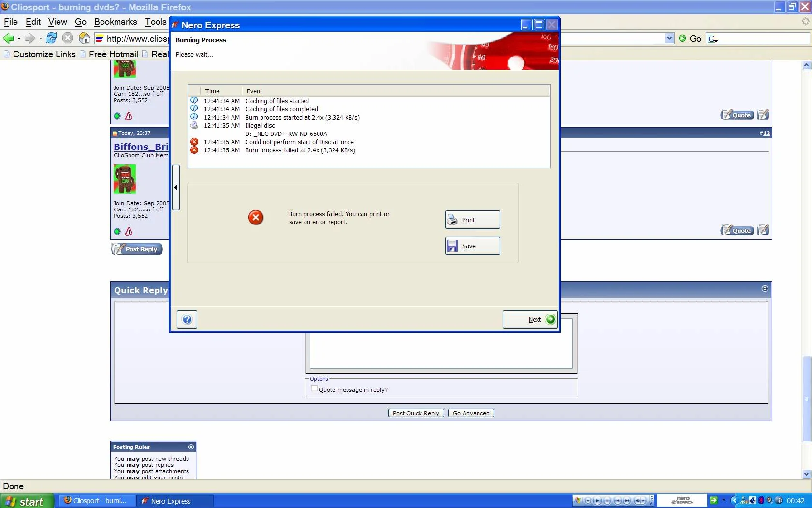Screen dimensions: 812x508
Task: Click Next in Nero Express
Action: (530, 319)
